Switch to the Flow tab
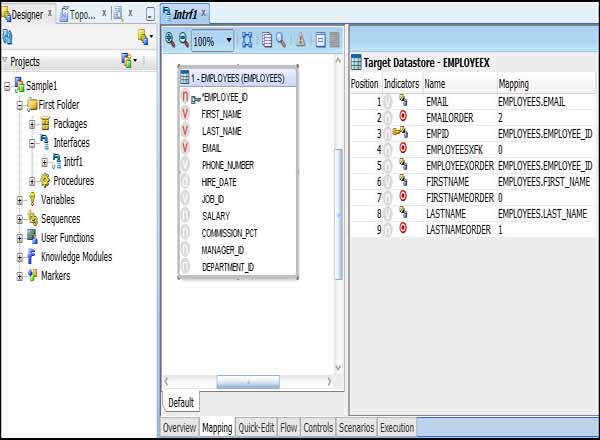 tap(288, 428)
